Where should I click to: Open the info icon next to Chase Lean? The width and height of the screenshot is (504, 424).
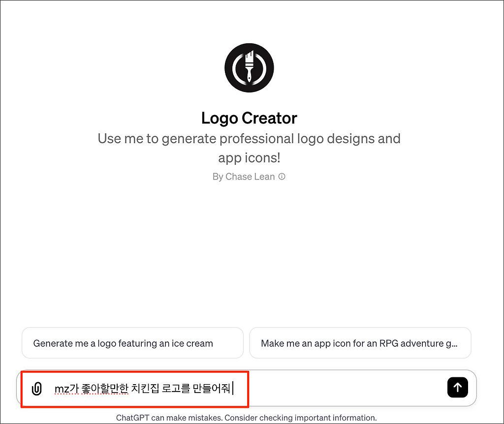pos(282,177)
